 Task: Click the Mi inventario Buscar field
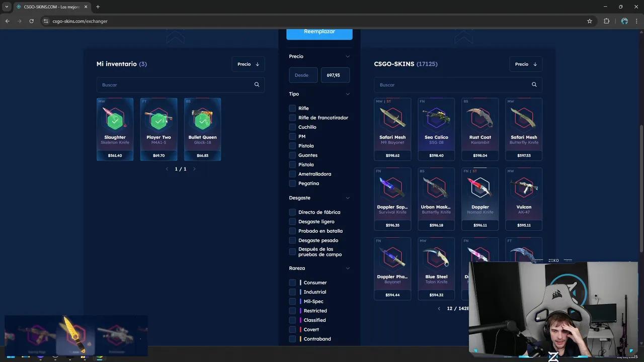point(181,84)
